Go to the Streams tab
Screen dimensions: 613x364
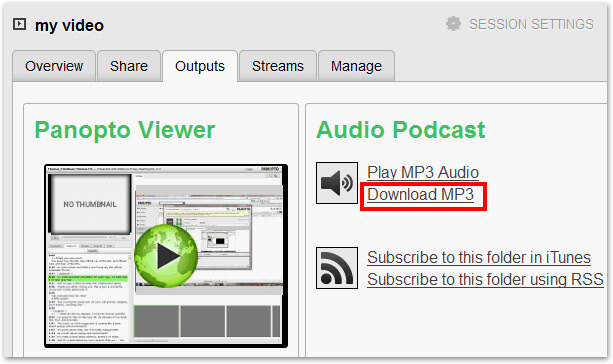click(278, 66)
